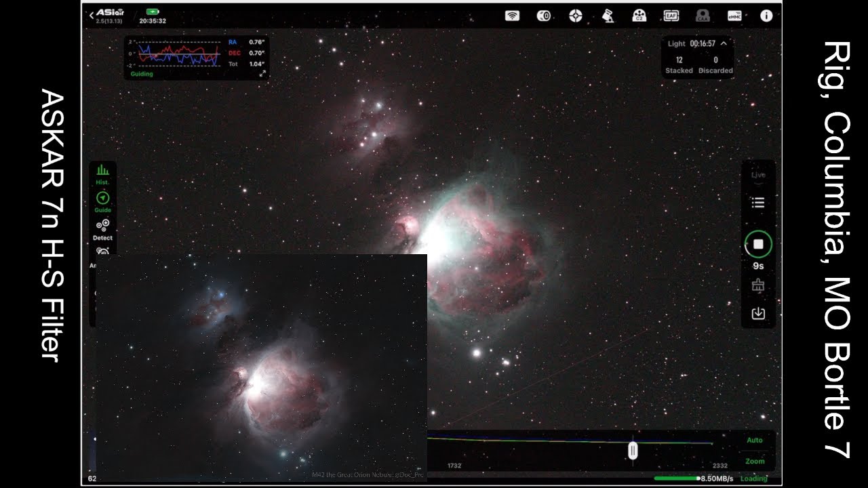Open guide scope crosshair settings icon
Image resolution: width=868 pixels, height=488 pixels.
pos(576,16)
